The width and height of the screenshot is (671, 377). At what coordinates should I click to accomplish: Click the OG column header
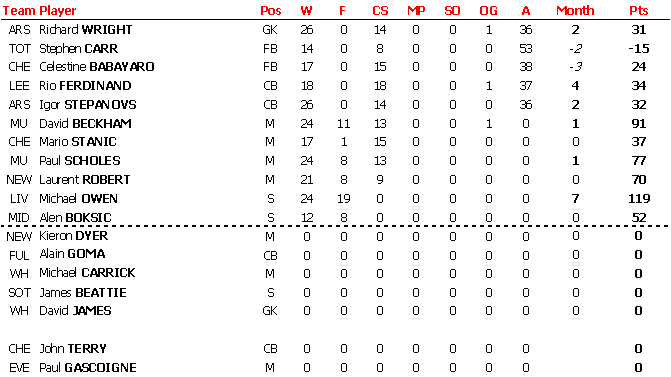pyautogui.click(x=488, y=10)
